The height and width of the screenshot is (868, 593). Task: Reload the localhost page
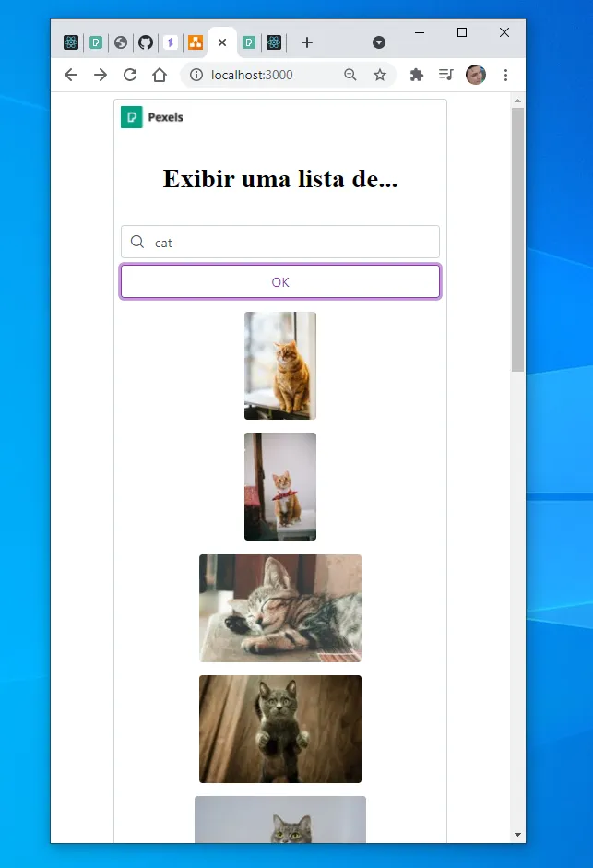click(130, 75)
